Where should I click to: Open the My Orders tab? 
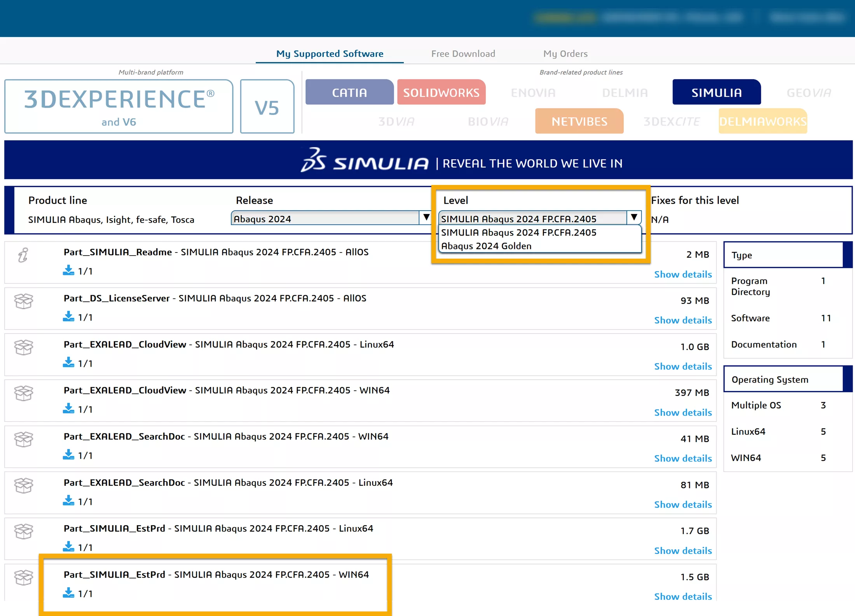click(x=565, y=54)
